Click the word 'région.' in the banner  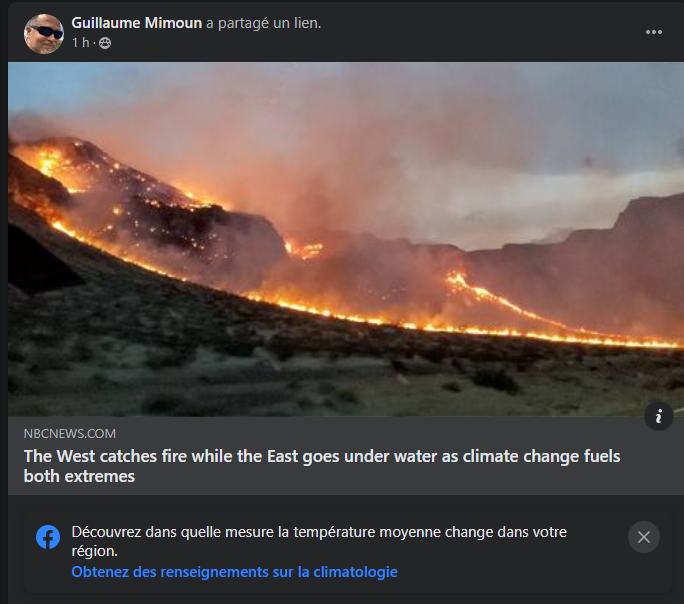[x=95, y=551]
